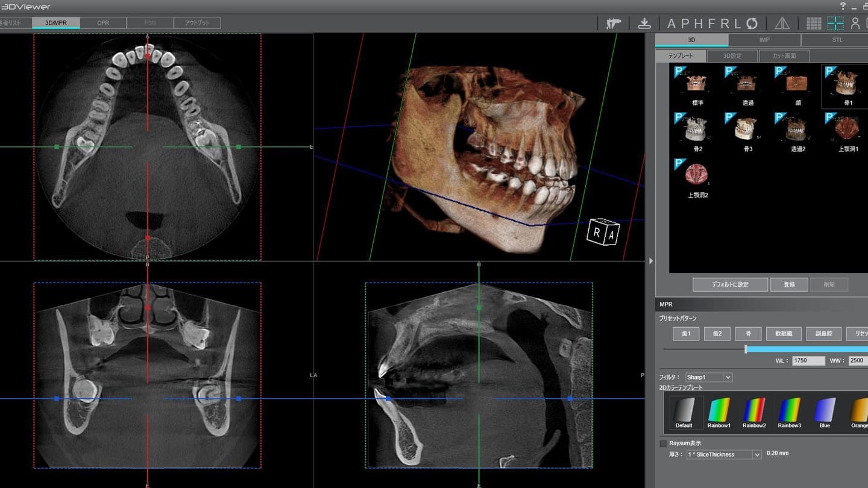Switch to the STL tab

(837, 40)
